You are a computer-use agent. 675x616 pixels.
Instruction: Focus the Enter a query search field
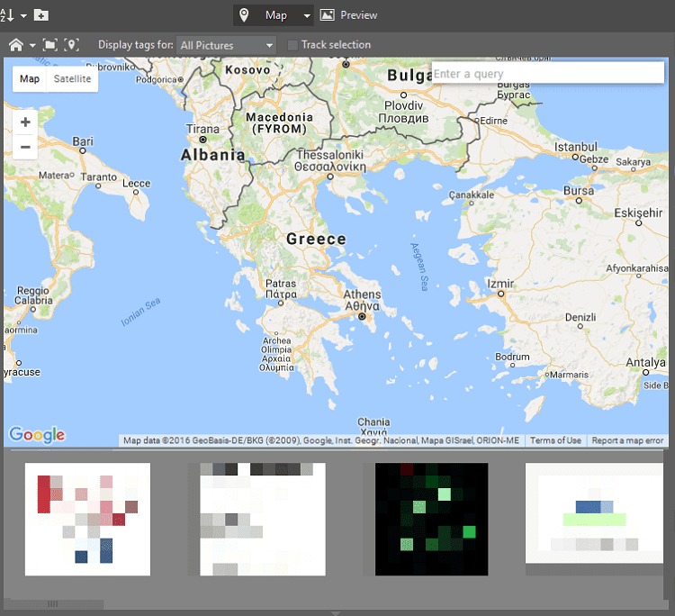547,74
